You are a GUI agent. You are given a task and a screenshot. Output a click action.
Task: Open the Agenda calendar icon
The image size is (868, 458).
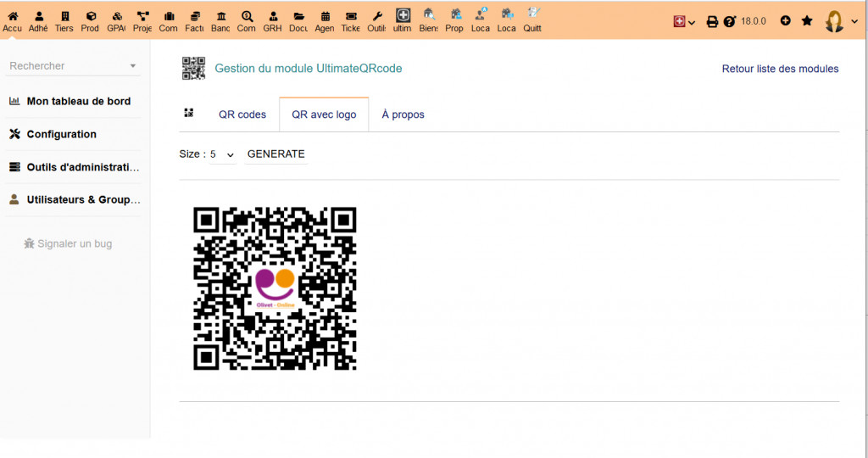point(325,20)
